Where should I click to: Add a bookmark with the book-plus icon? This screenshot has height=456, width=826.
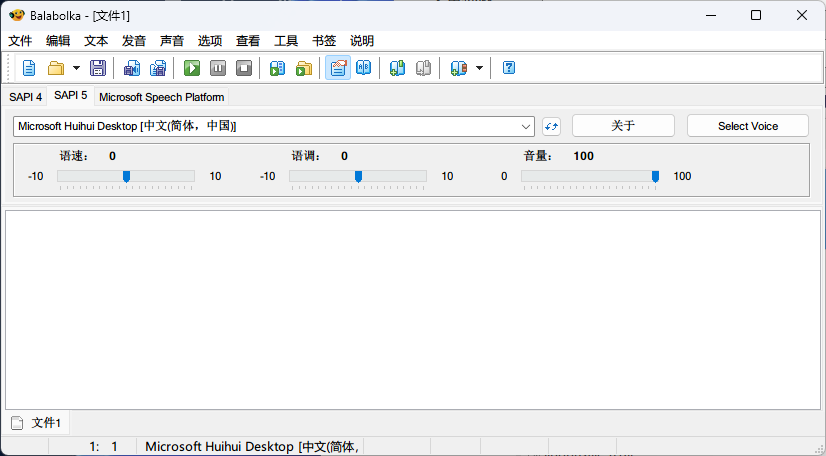398,68
